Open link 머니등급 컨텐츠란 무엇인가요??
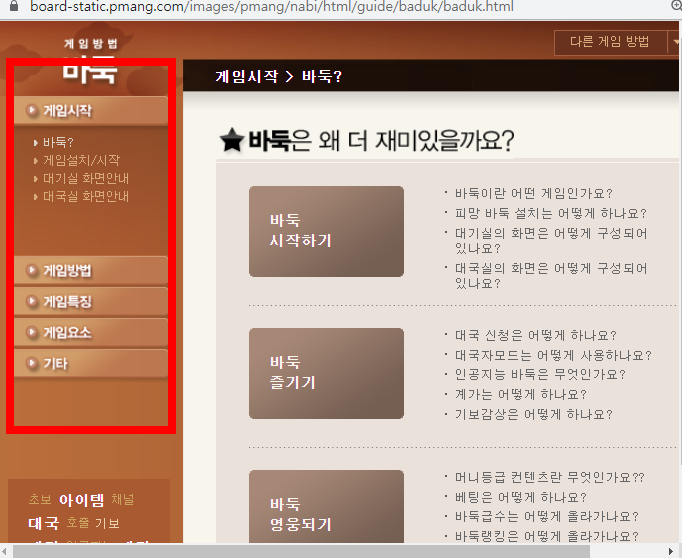The width and height of the screenshot is (682, 558). pos(550,478)
